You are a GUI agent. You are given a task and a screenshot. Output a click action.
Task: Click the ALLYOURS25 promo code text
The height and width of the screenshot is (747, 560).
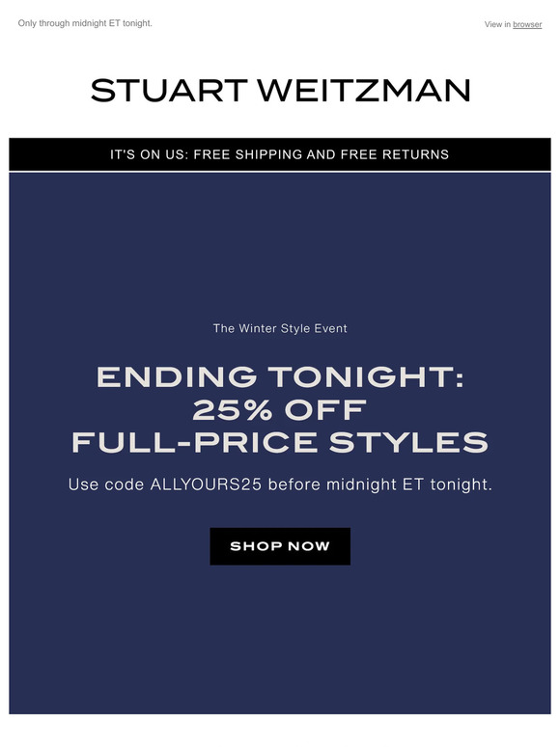click(206, 484)
